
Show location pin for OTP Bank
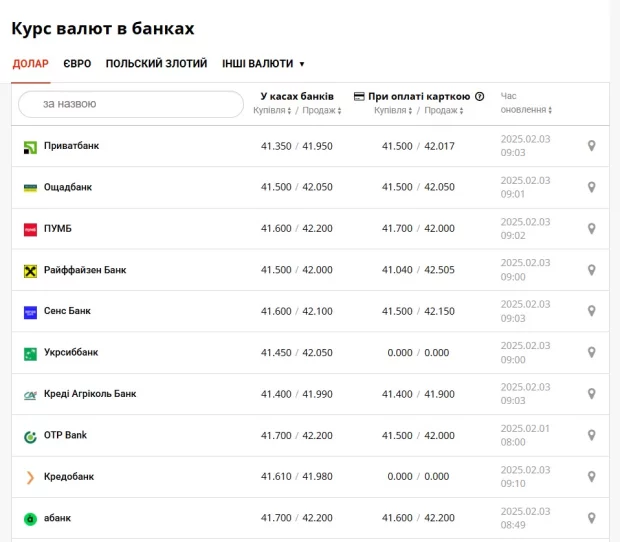pyautogui.click(x=591, y=435)
